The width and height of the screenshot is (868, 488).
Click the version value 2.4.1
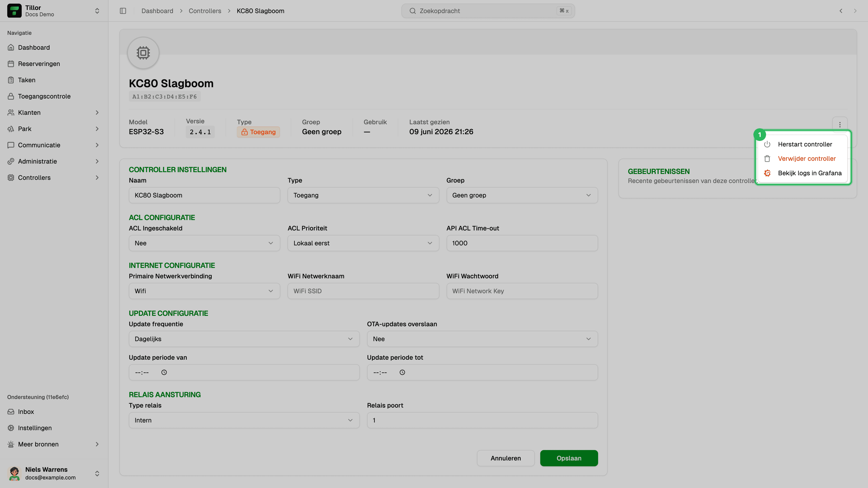pos(200,132)
